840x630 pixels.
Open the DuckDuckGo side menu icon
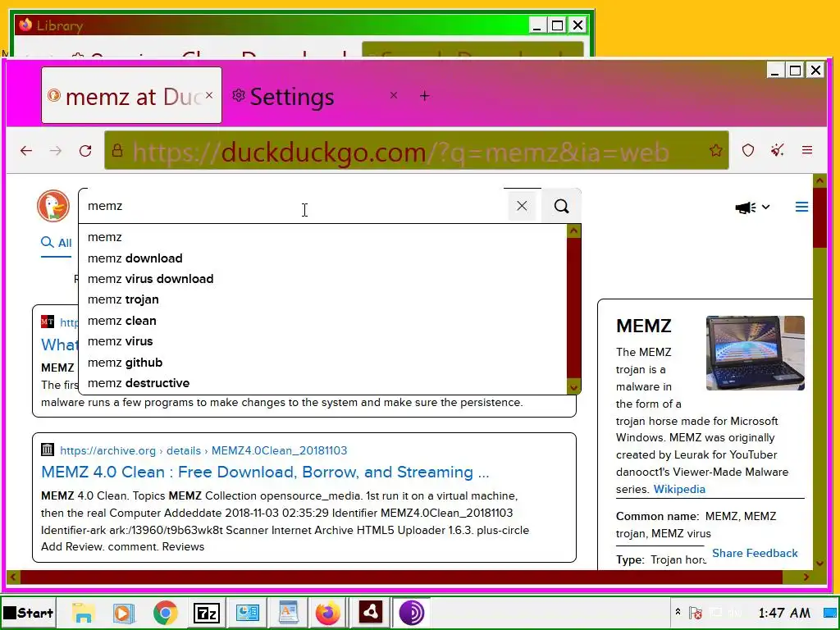tap(801, 207)
